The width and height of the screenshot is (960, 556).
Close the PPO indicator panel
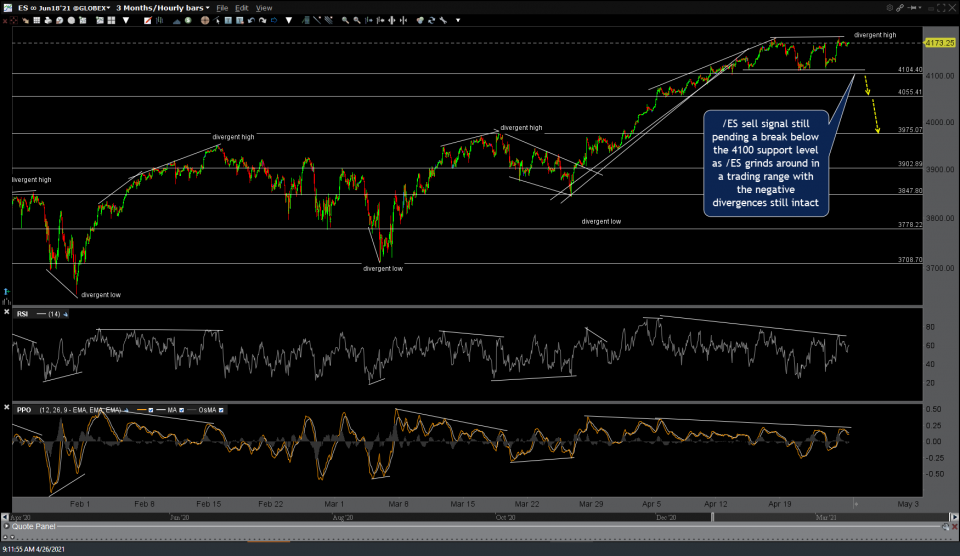coord(6,407)
